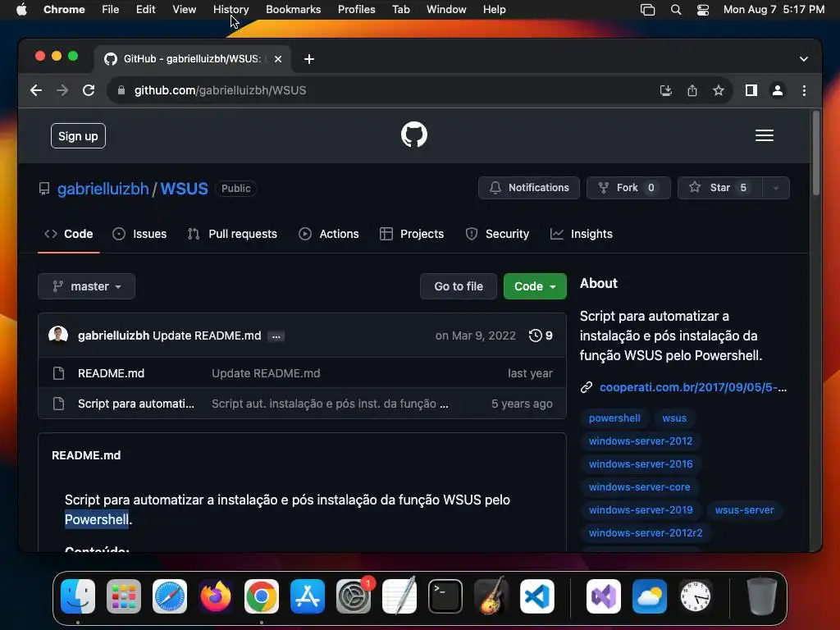
Task: Click the powershell topic tag
Action: pyautogui.click(x=614, y=418)
